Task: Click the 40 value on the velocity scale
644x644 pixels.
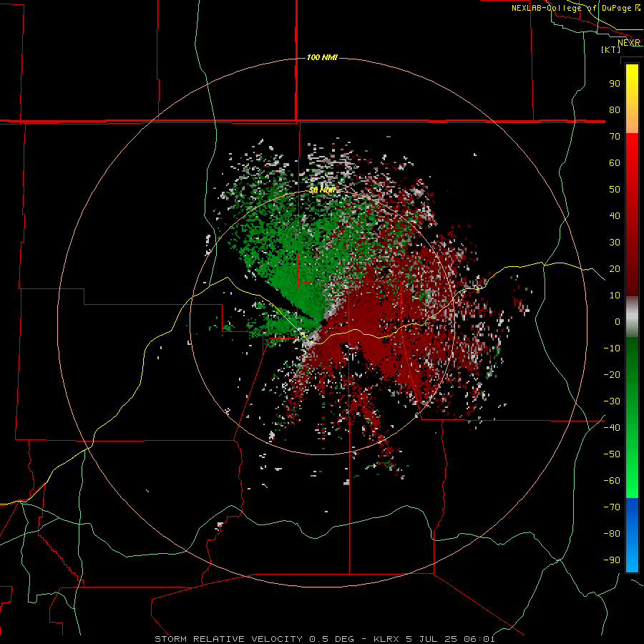Action: (x=615, y=215)
